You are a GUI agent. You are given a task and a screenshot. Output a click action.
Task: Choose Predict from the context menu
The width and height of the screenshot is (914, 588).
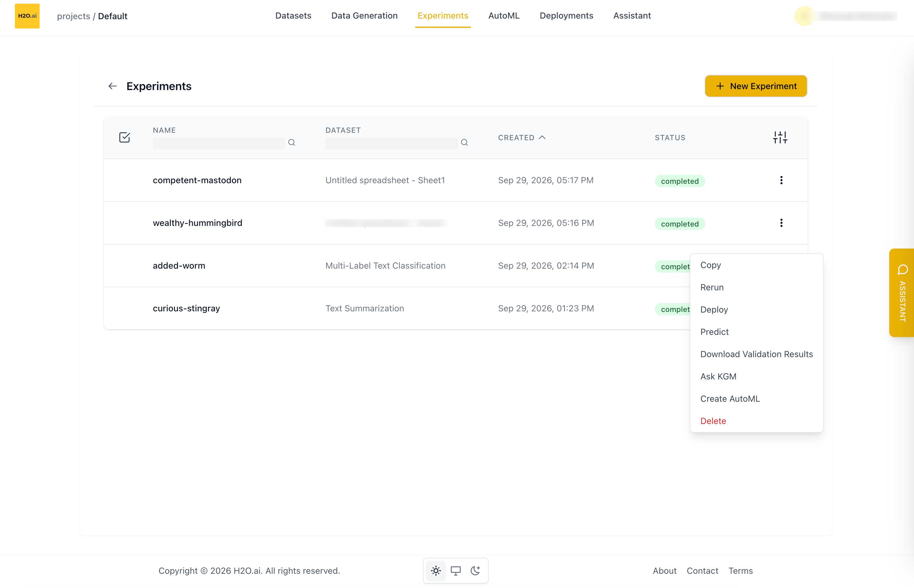(x=756, y=332)
